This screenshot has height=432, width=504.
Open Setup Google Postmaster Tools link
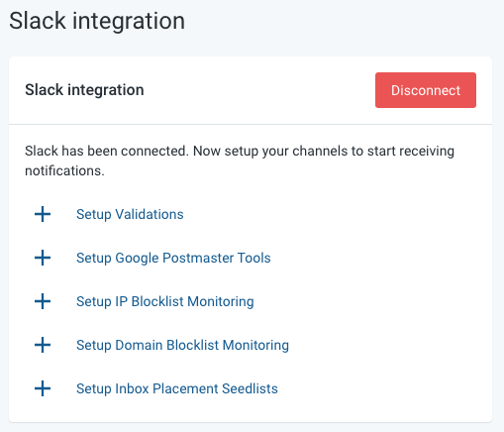coord(173,259)
